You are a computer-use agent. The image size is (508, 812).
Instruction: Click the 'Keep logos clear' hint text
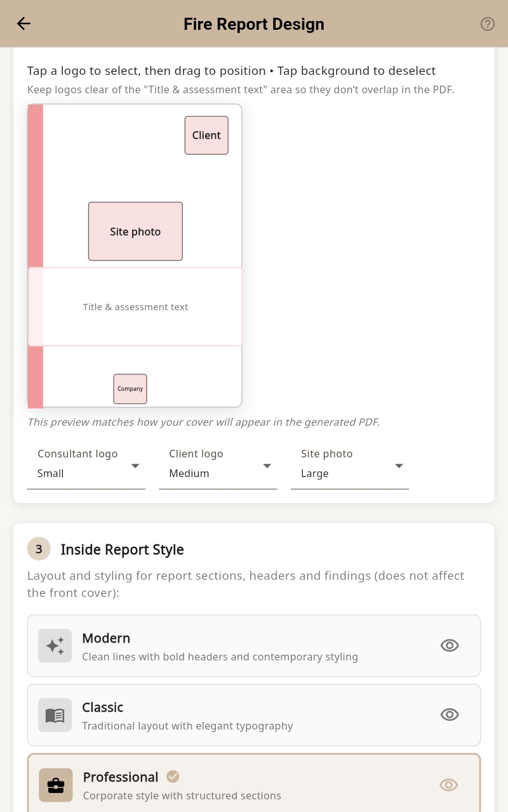coord(241,90)
